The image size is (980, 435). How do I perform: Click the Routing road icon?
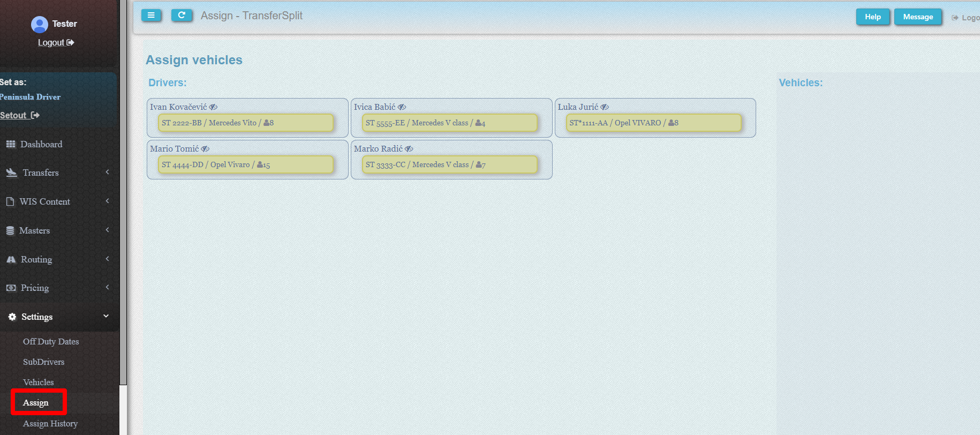11,259
